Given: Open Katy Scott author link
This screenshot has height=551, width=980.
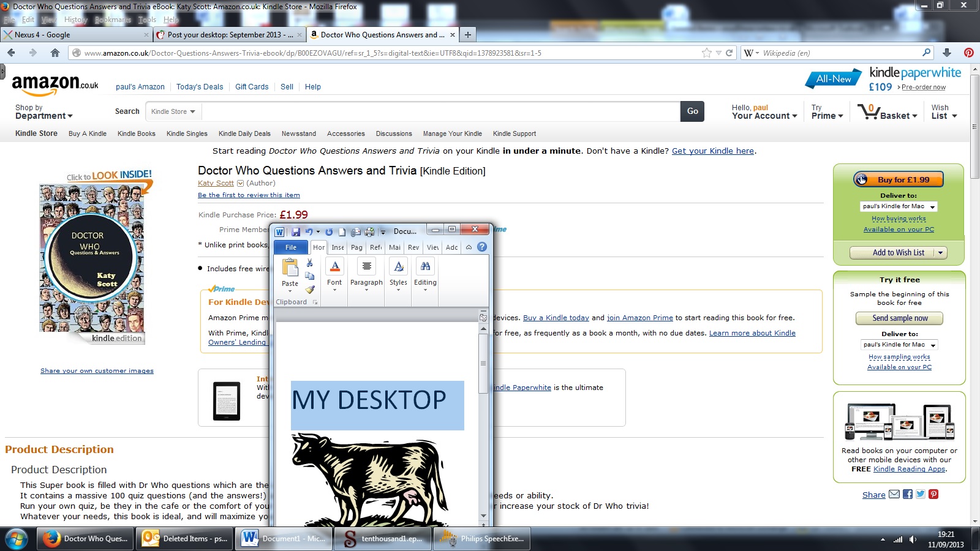Looking at the screenshot, I should tap(216, 183).
